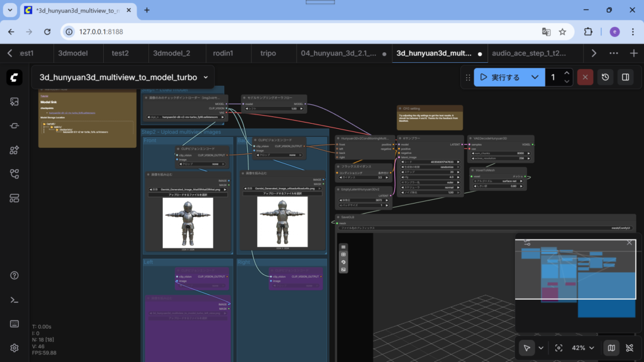The height and width of the screenshot is (362, 644).
Task: Open ComfyUI settings gear
Action: (14, 348)
